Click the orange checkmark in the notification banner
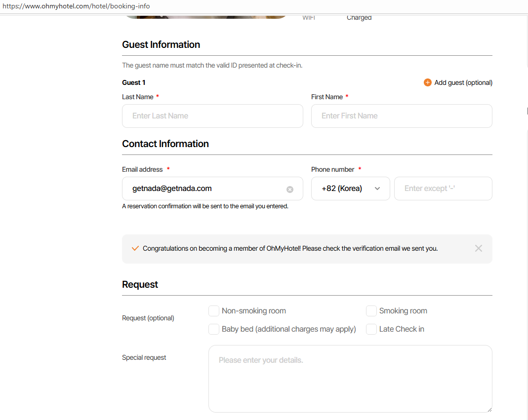This screenshot has width=528, height=420. 135,248
